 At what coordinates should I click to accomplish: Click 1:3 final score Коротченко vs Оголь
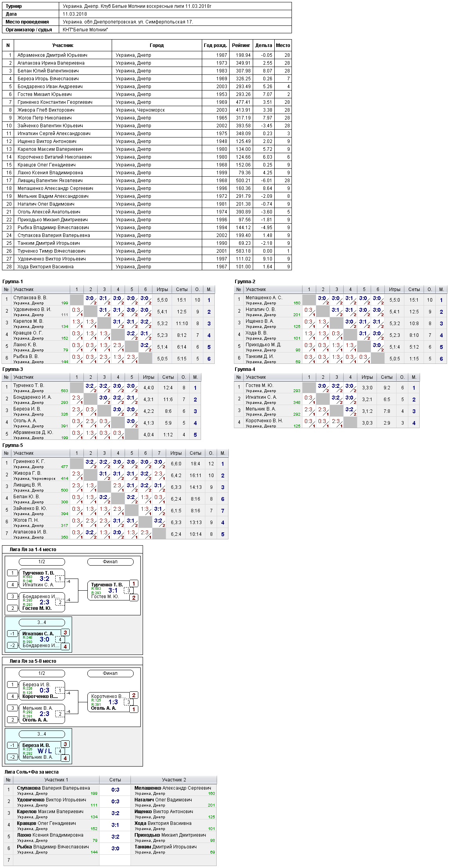point(113,702)
